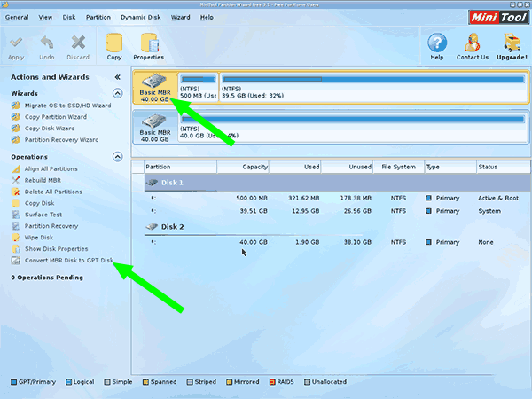Click Convert MBR Disk to GPT Disk link
Viewport: 532px width, 399px height.
(x=69, y=261)
